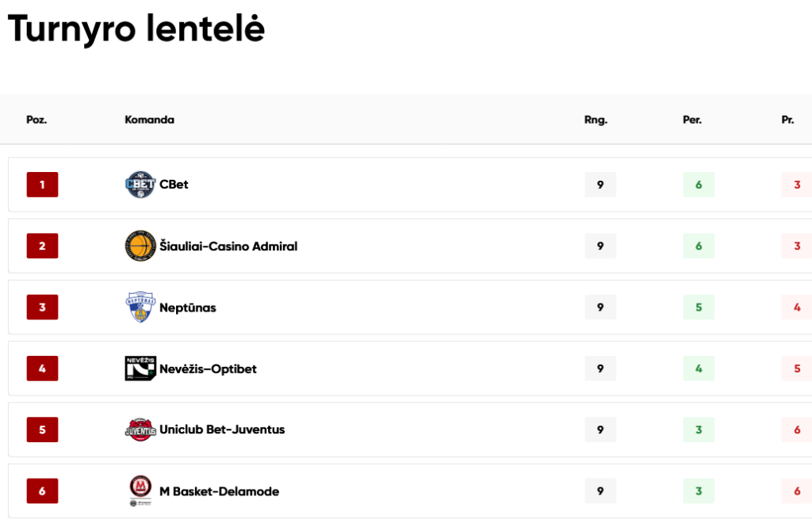The image size is (812, 531).
Task: Open the Nevėžis-Optibet team name
Action: [208, 369]
